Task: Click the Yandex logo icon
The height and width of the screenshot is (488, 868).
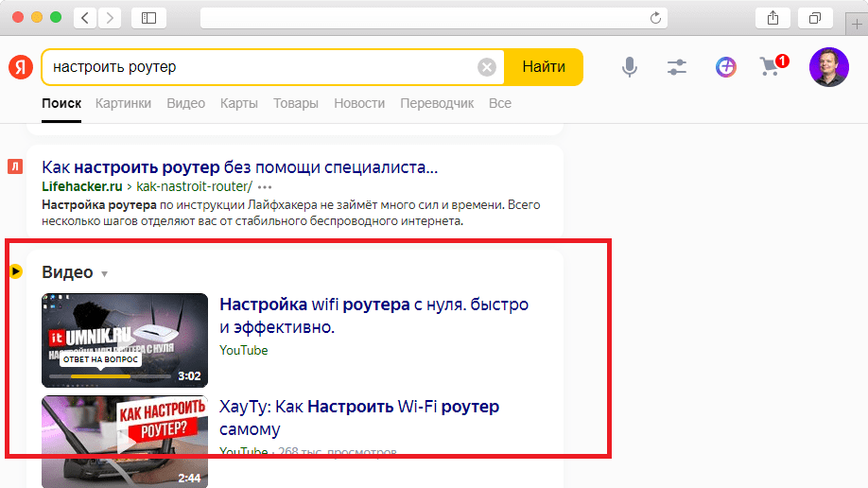Action: pos(21,67)
